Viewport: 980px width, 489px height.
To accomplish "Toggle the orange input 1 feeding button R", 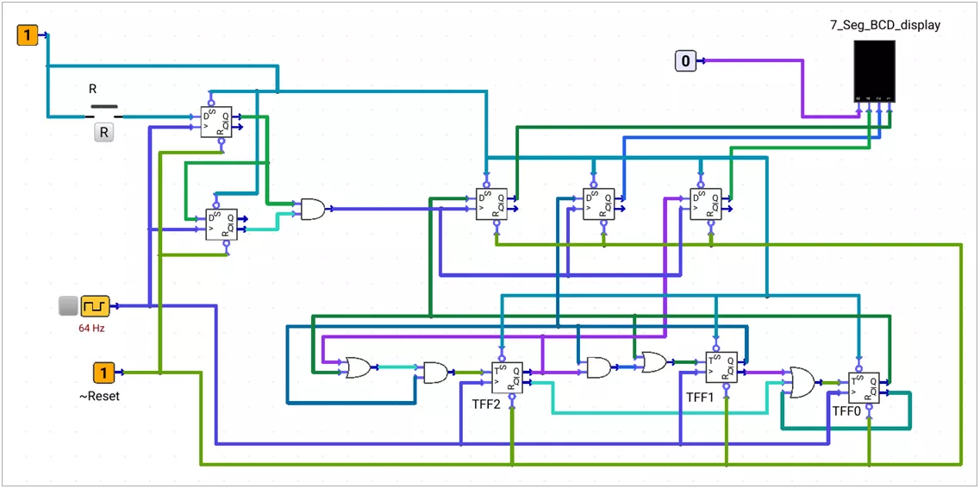I will 28,35.
